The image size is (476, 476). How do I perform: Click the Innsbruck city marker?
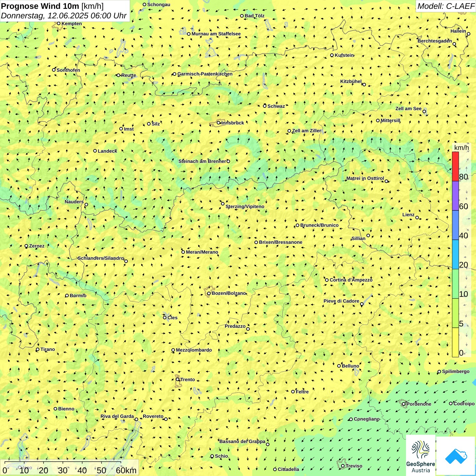pyautogui.click(x=219, y=123)
